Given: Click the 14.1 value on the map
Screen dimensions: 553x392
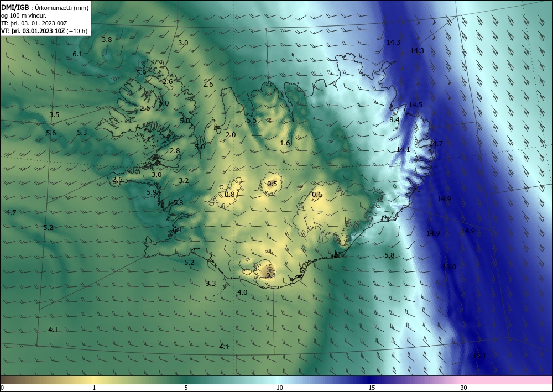Looking at the screenshot, I should point(403,149).
